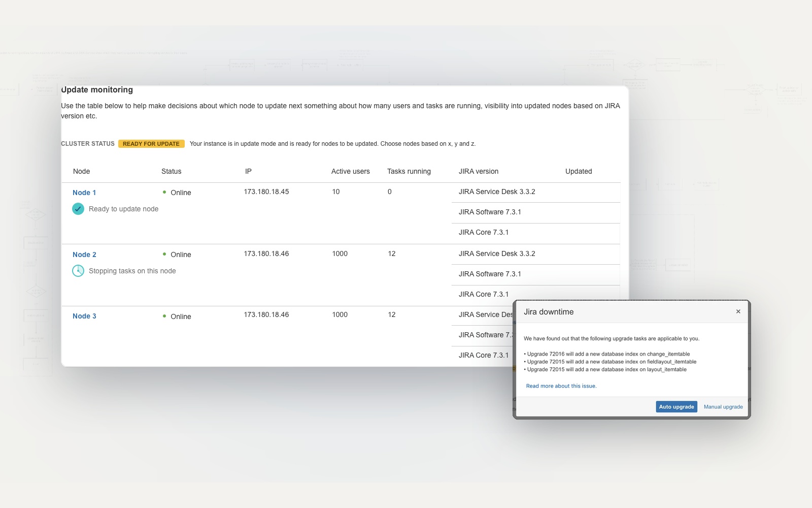
Task: Click active users value 10 for Node 1
Action: 336,192
